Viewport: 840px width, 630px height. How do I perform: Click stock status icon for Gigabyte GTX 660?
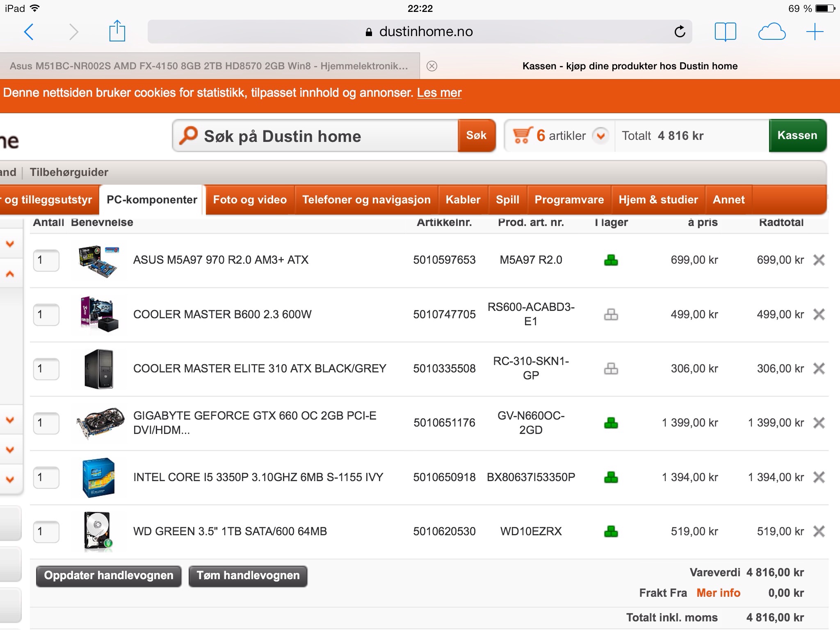click(611, 423)
